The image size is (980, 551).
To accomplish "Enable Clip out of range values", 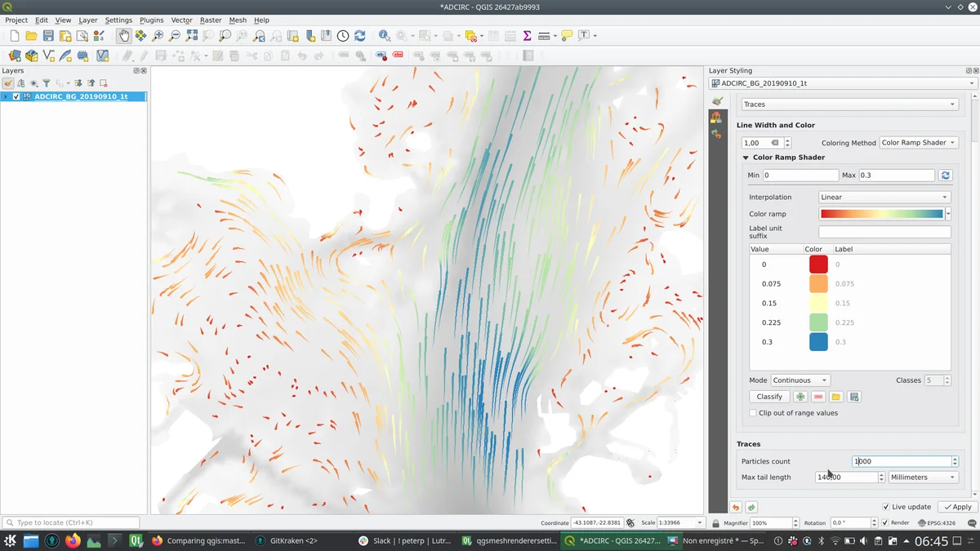I will pos(753,413).
